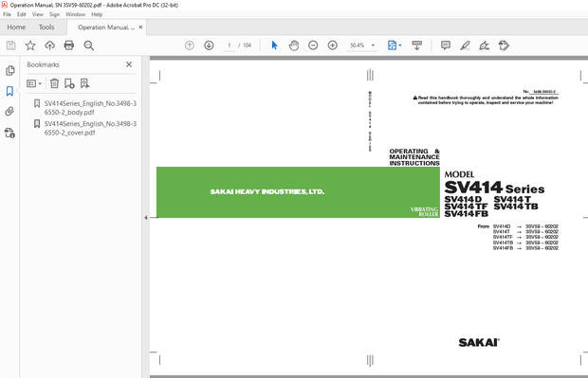Add document to starred favorites
This screenshot has width=588, height=378.
click(x=30, y=45)
